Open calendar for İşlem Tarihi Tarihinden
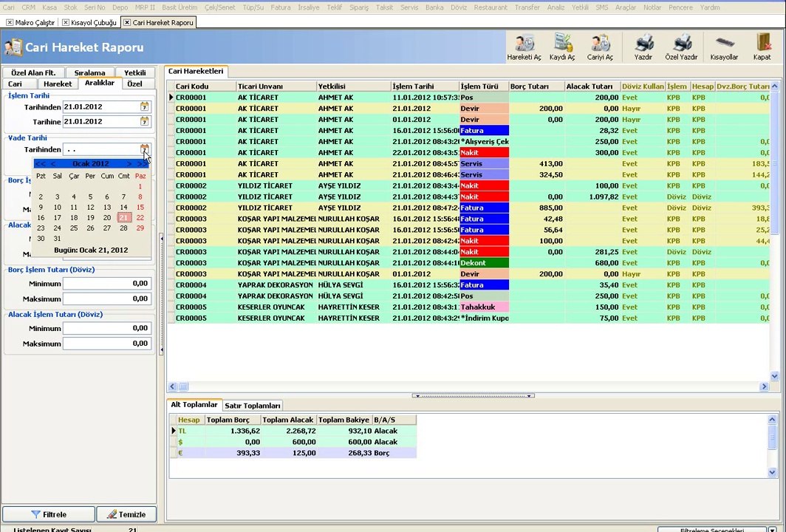Screen dimensions: 786x532 144,106
